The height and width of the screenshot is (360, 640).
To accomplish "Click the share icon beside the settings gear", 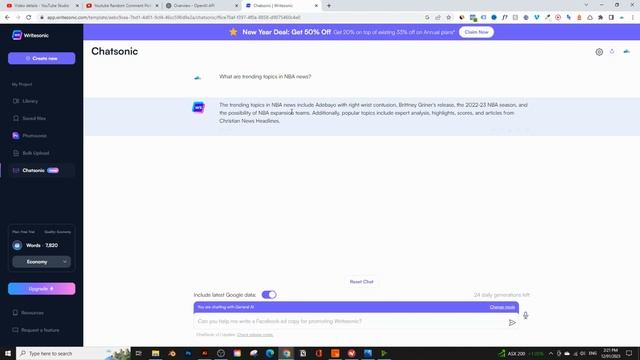I will coord(612,51).
